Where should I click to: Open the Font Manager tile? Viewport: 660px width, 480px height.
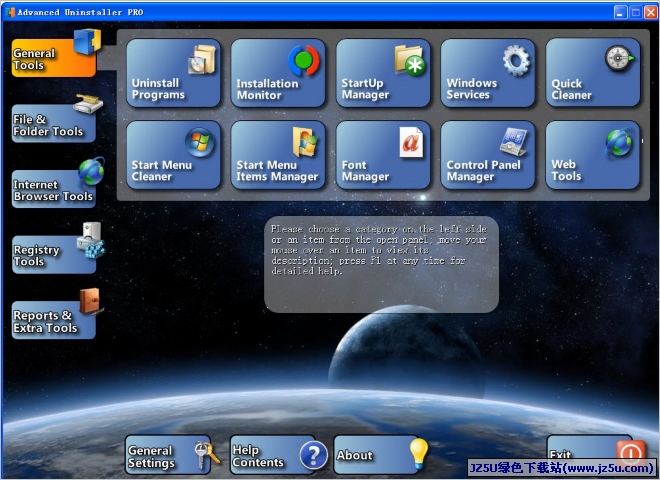tap(383, 155)
